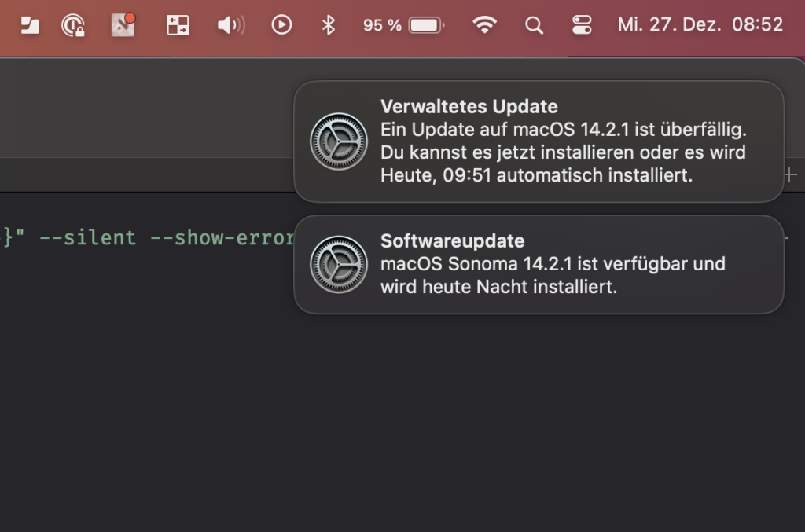Click the clock showing 08:52
This screenshot has height=532, width=805.
(757, 24)
